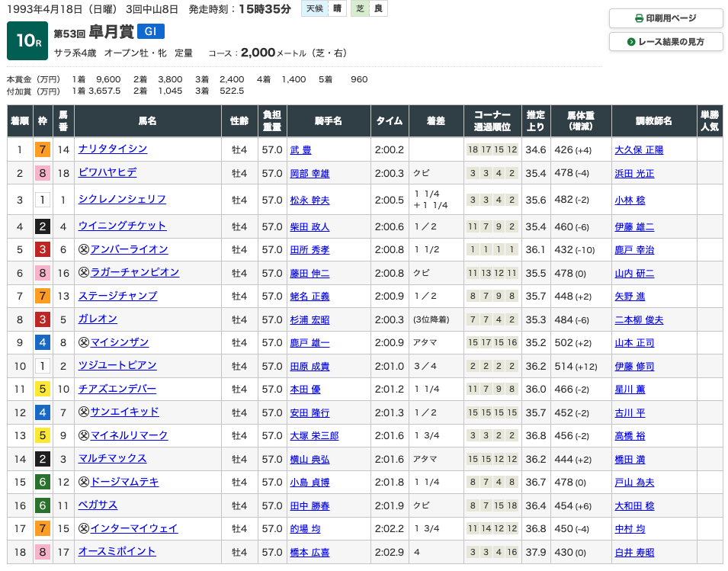This screenshot has height=571, width=728.
Task: Click the レース結果の見方 button
Action: (666, 42)
